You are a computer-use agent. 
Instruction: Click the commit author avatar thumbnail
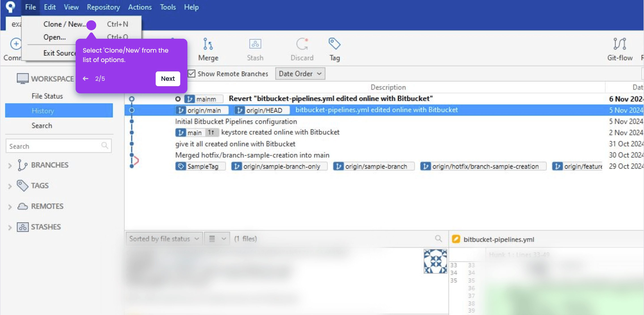[x=435, y=261]
